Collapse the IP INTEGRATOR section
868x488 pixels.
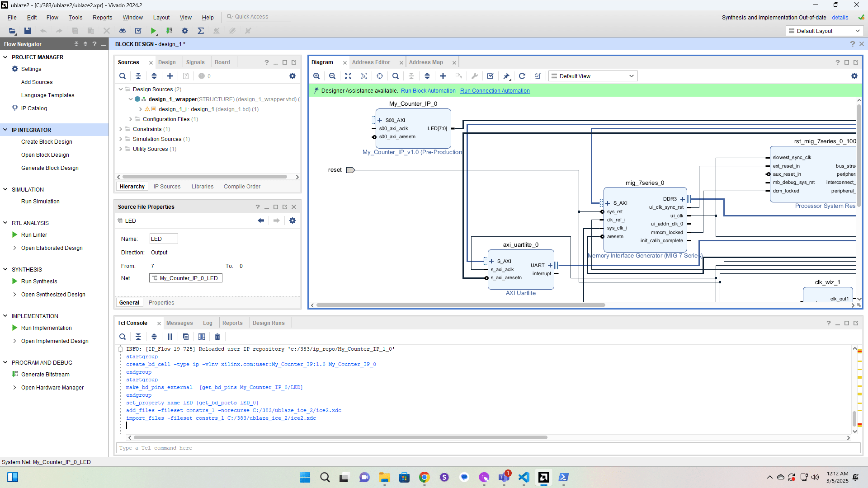(5, 130)
